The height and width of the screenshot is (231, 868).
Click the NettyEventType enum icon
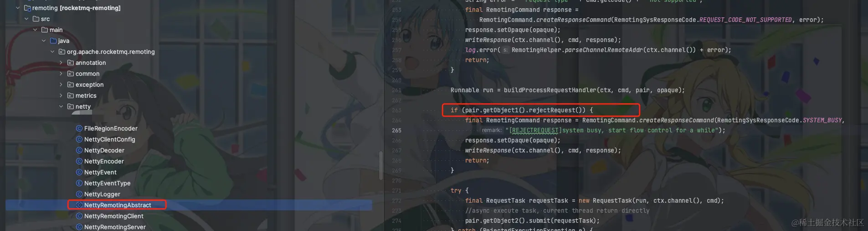click(x=79, y=183)
